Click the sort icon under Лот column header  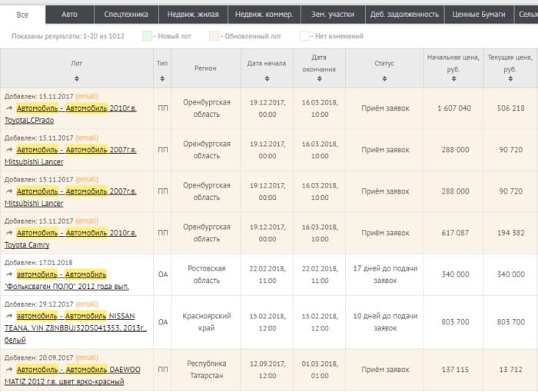point(76,78)
